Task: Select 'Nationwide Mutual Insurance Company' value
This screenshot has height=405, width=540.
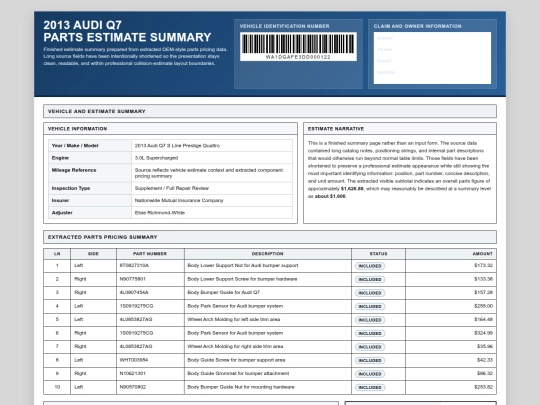Action: [179, 200]
